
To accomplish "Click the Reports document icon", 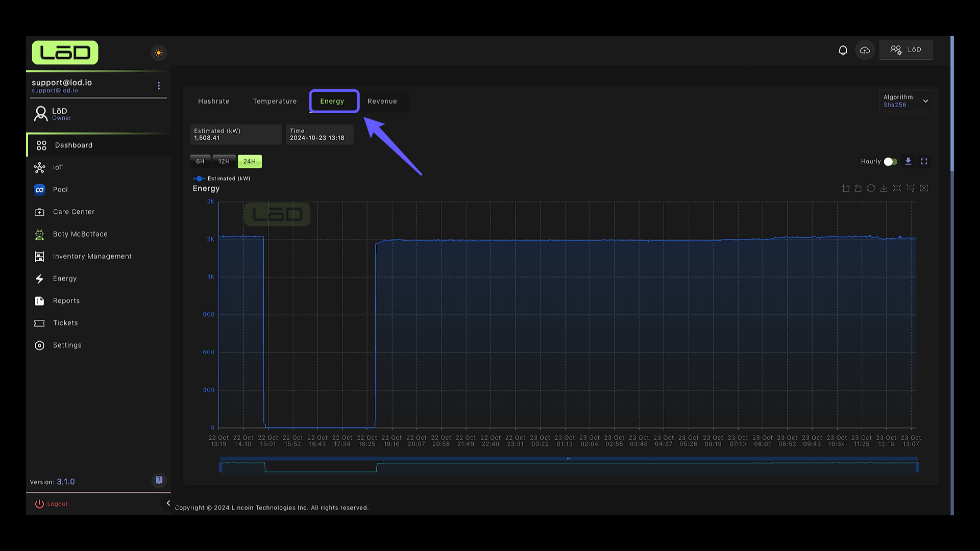I will pyautogui.click(x=39, y=301).
